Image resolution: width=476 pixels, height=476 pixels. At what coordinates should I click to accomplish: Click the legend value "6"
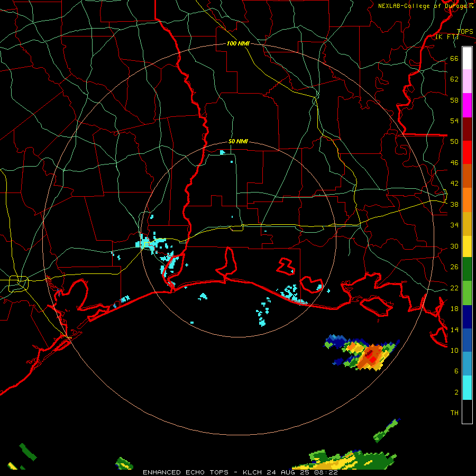tap(456, 371)
